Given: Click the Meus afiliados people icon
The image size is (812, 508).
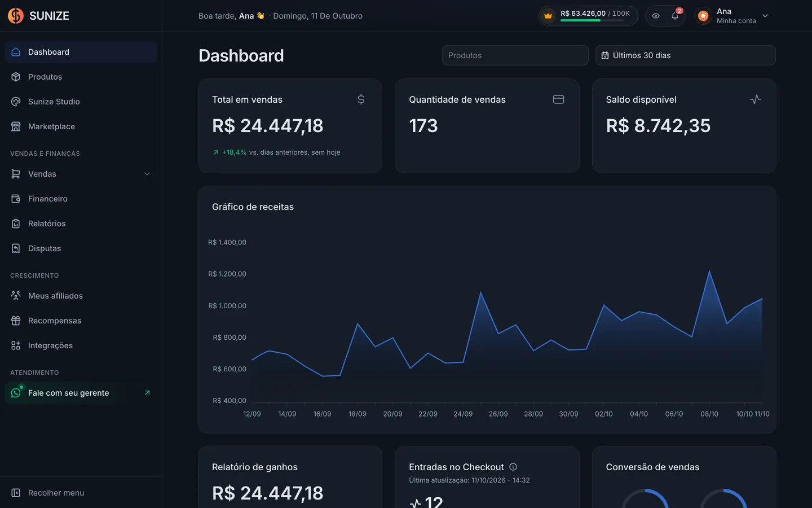Looking at the screenshot, I should [16, 296].
